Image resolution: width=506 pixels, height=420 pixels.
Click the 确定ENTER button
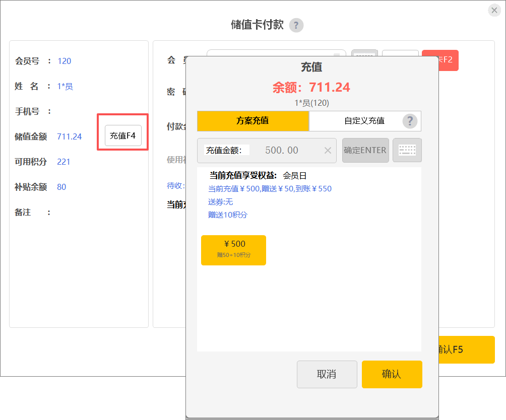click(365, 150)
